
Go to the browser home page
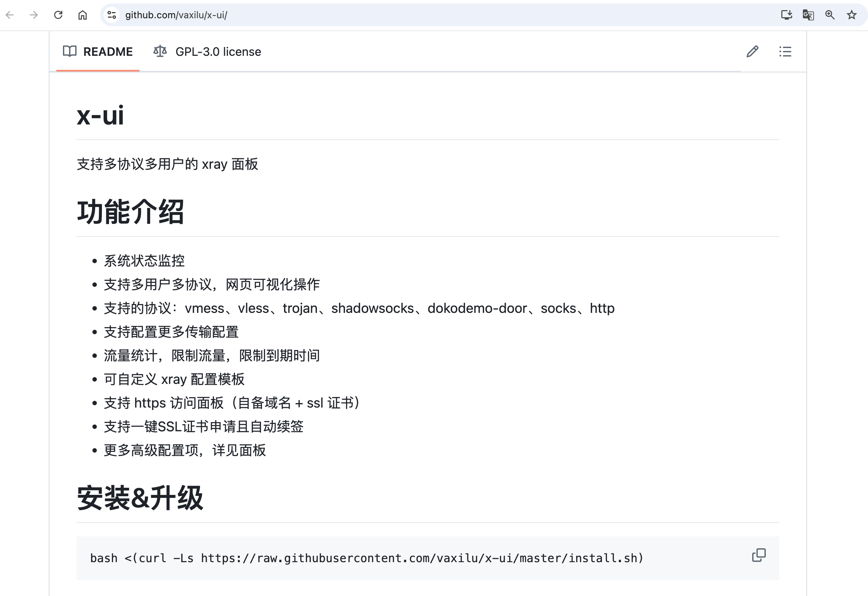(x=83, y=15)
